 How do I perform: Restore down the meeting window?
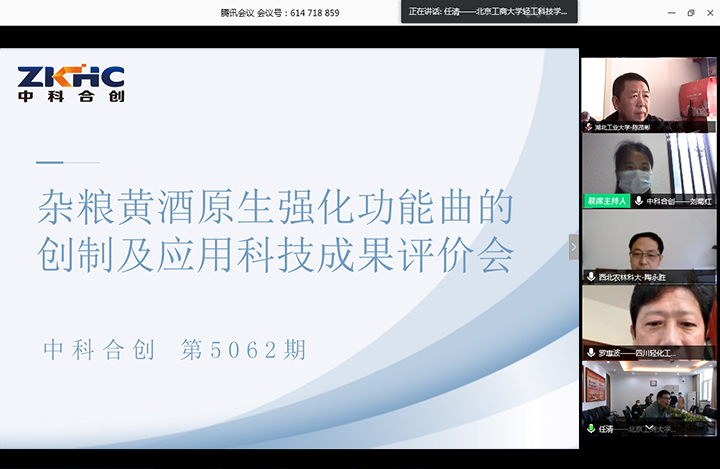click(690, 13)
